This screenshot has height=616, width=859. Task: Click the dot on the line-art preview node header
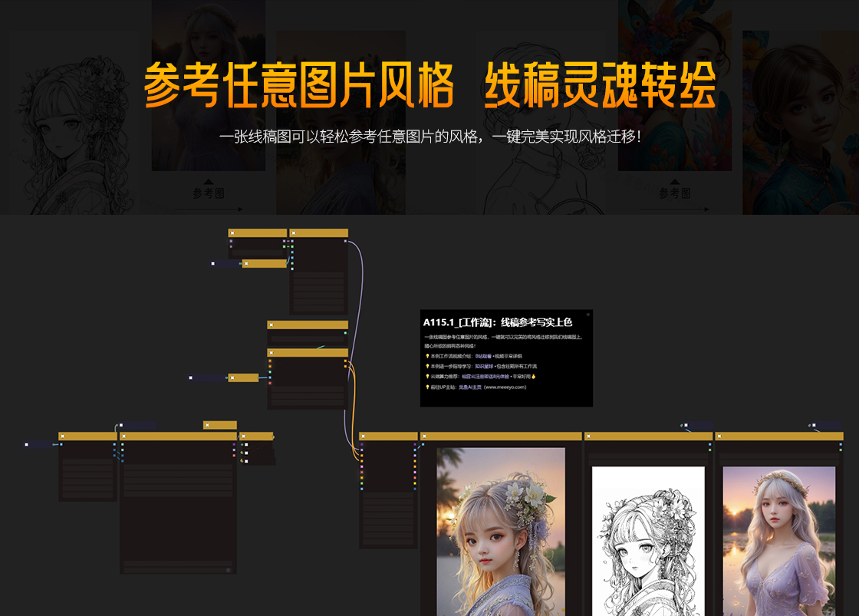pos(588,436)
